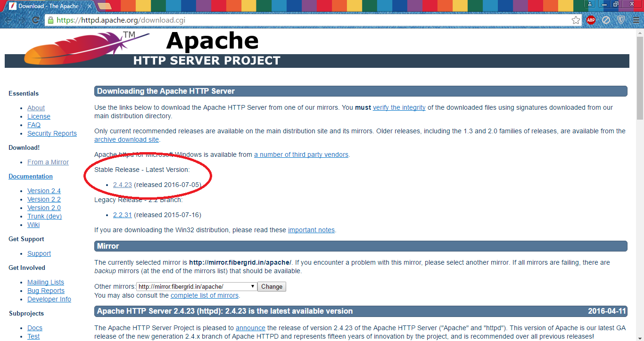Bookmark this page with the star icon

(x=576, y=20)
